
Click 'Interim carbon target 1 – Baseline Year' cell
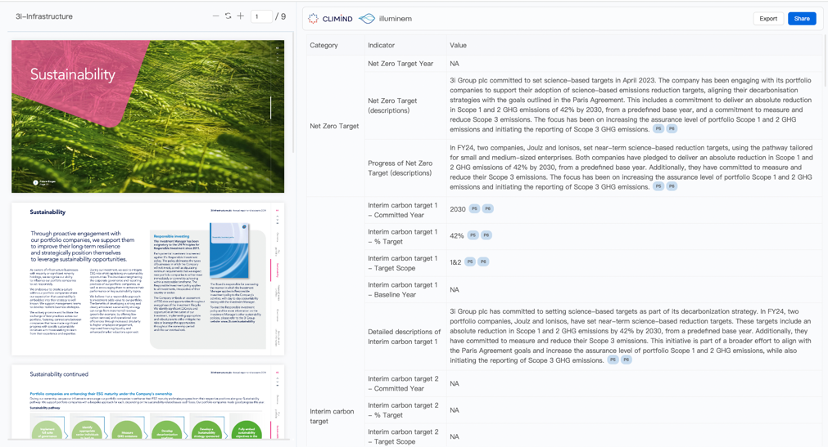click(403, 290)
